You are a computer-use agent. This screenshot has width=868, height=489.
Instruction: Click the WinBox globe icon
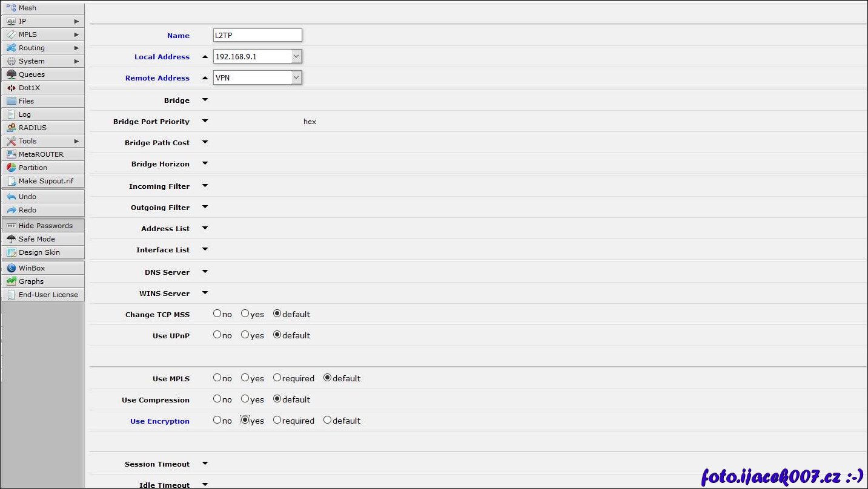tap(12, 268)
